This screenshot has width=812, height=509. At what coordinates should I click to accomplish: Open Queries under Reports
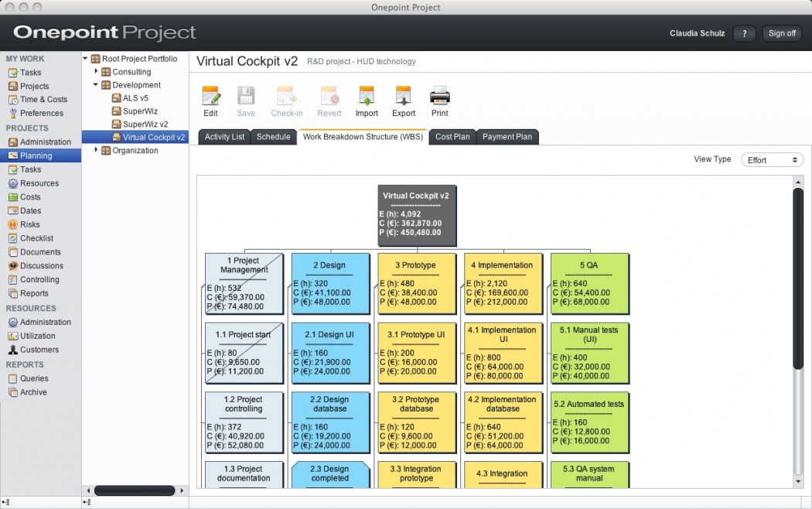pos(34,378)
